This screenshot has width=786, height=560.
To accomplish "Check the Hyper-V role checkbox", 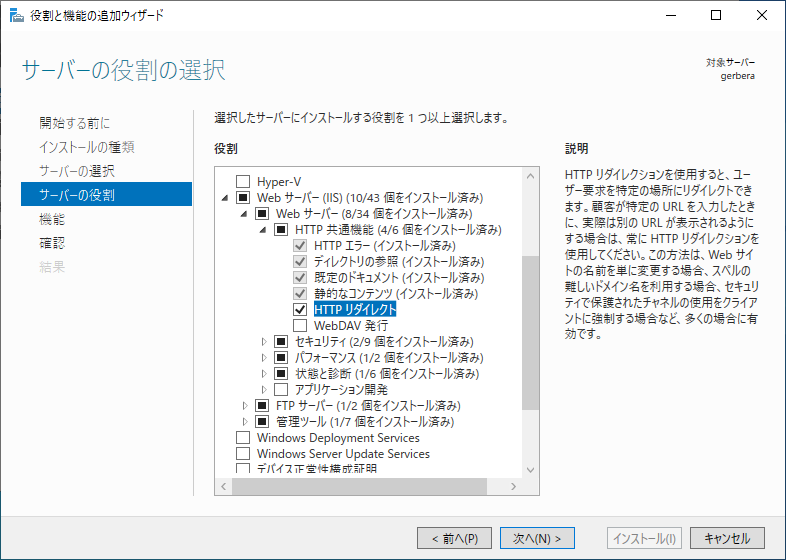I will (x=243, y=181).
